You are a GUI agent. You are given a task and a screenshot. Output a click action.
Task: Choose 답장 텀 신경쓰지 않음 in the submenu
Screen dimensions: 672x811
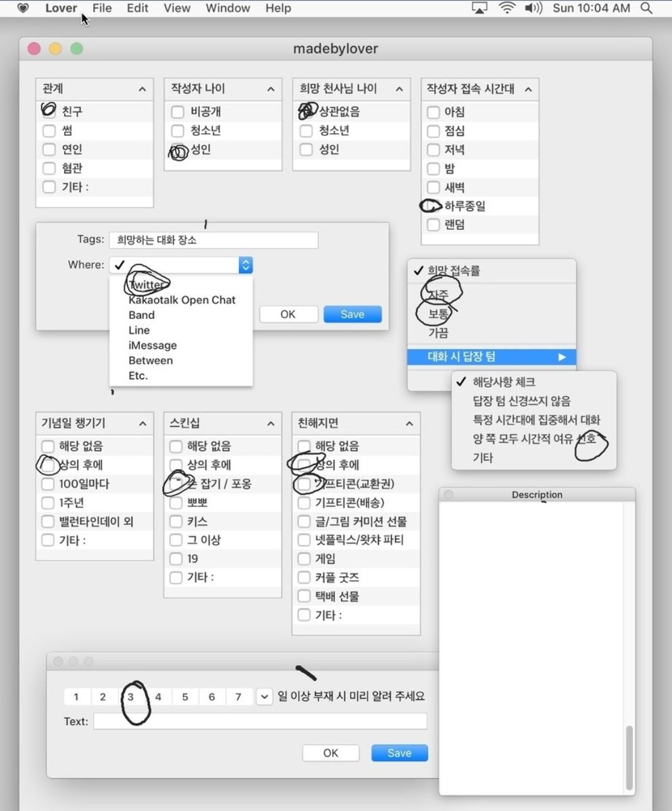(521, 401)
